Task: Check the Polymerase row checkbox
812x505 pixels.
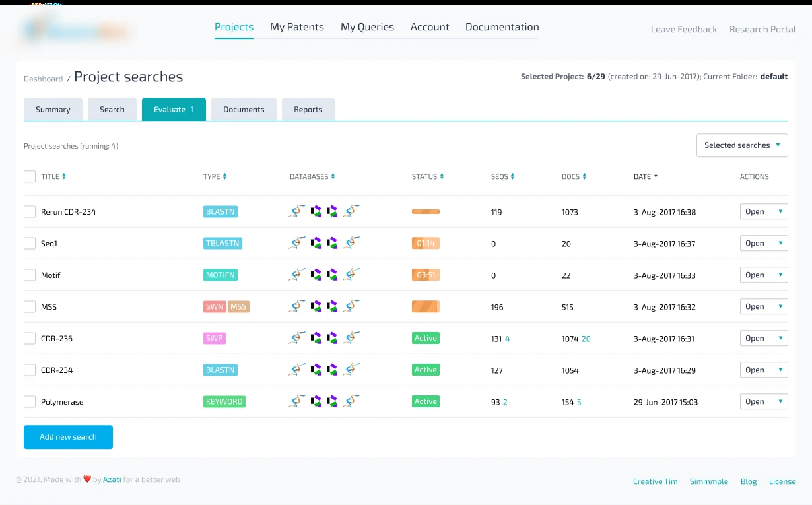Action: point(30,402)
